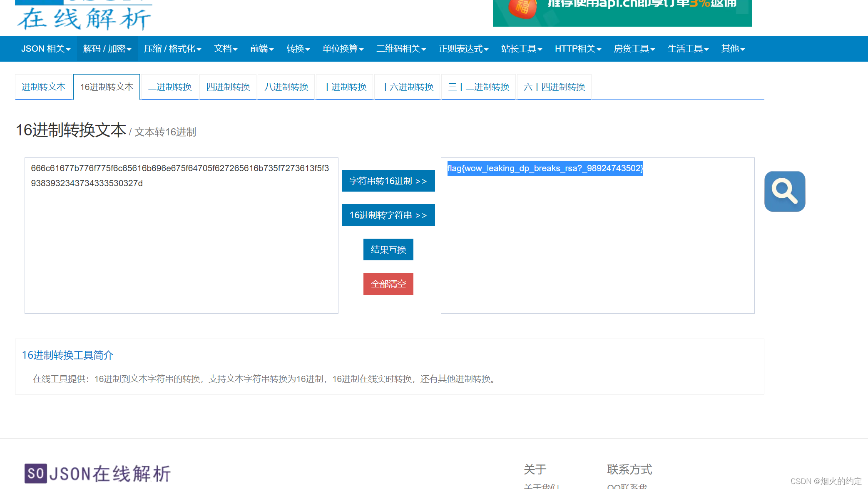Open the 生活工具 menu
This screenshot has height=489, width=868.
coord(688,49)
